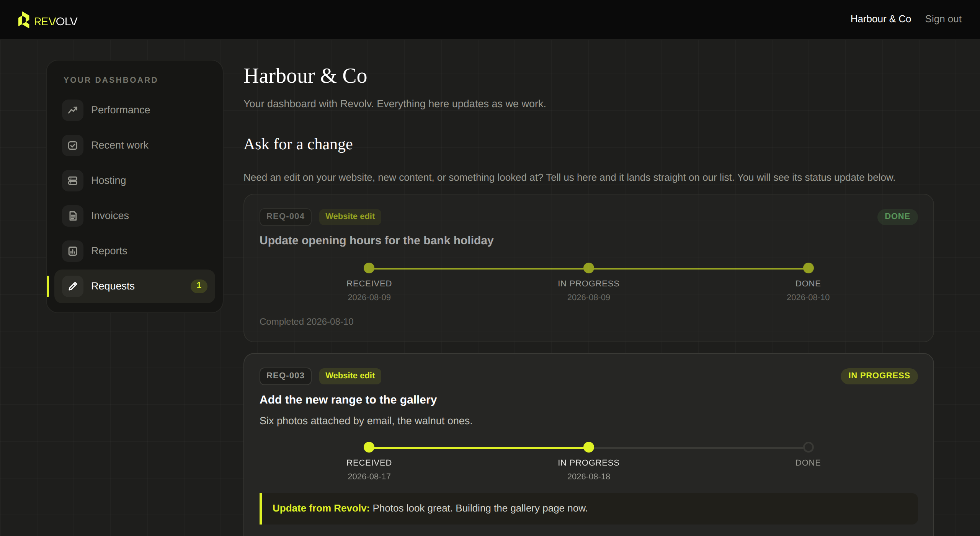Image resolution: width=980 pixels, height=536 pixels.
Task: Click REQ-004 Received timeline dot
Action: [x=369, y=268]
